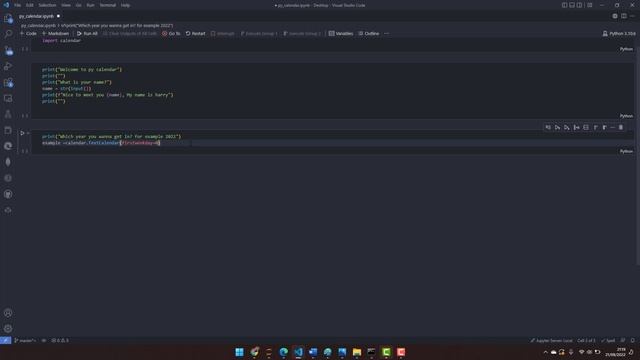Viewport: 640px width, 360px height.
Task: Restart the notebook kernel
Action: coord(196,33)
